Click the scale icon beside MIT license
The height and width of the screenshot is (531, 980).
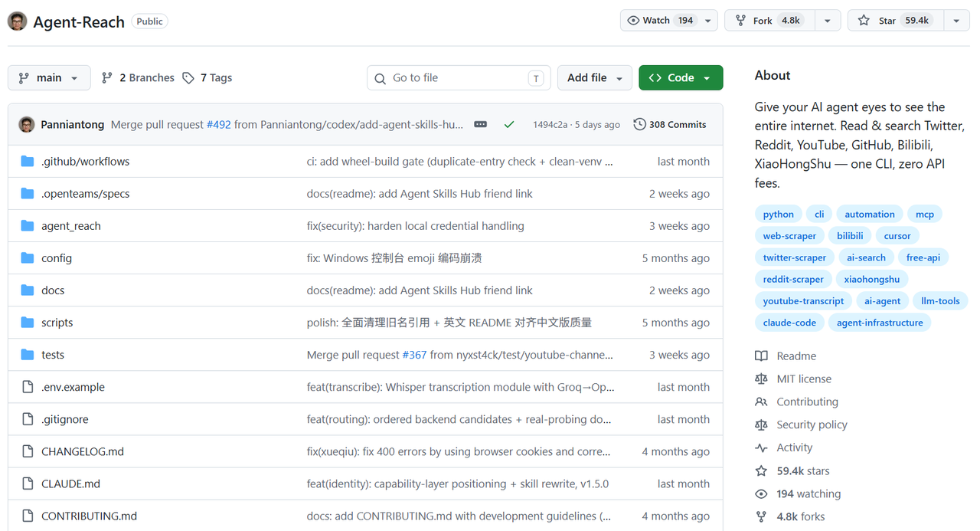761,379
